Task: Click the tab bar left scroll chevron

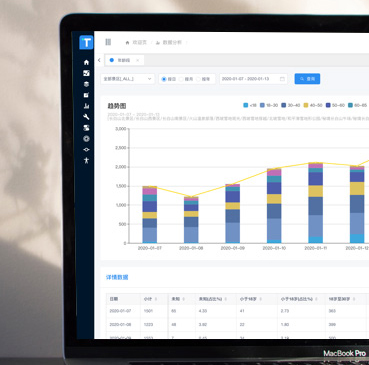Action: [x=99, y=60]
